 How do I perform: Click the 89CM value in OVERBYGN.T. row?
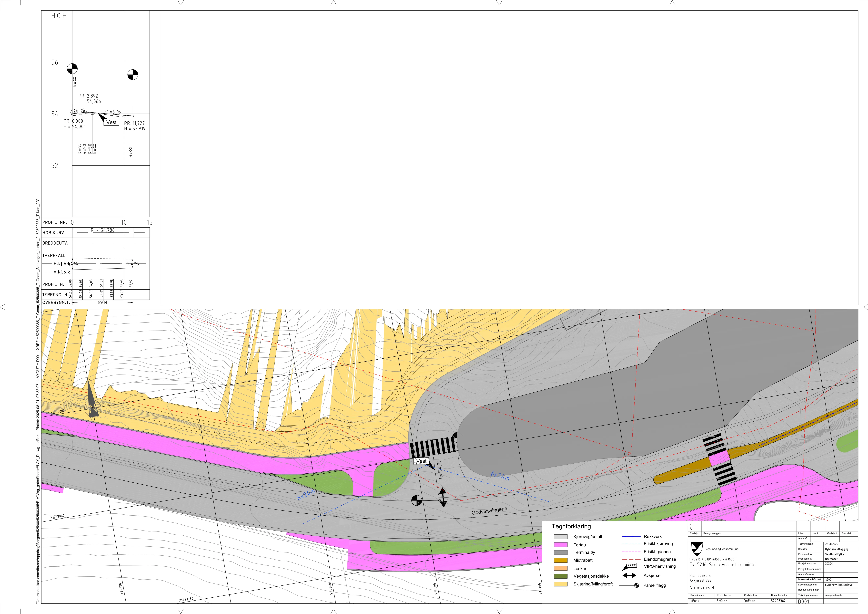(102, 303)
